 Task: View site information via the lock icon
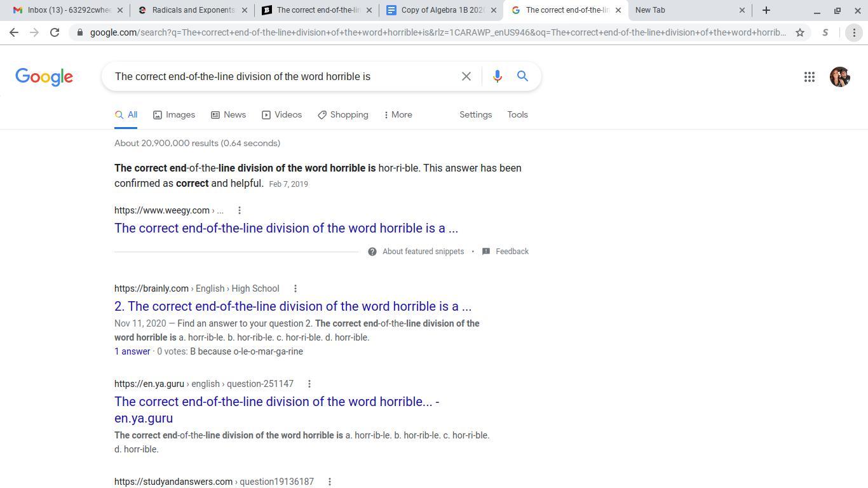coord(79,32)
